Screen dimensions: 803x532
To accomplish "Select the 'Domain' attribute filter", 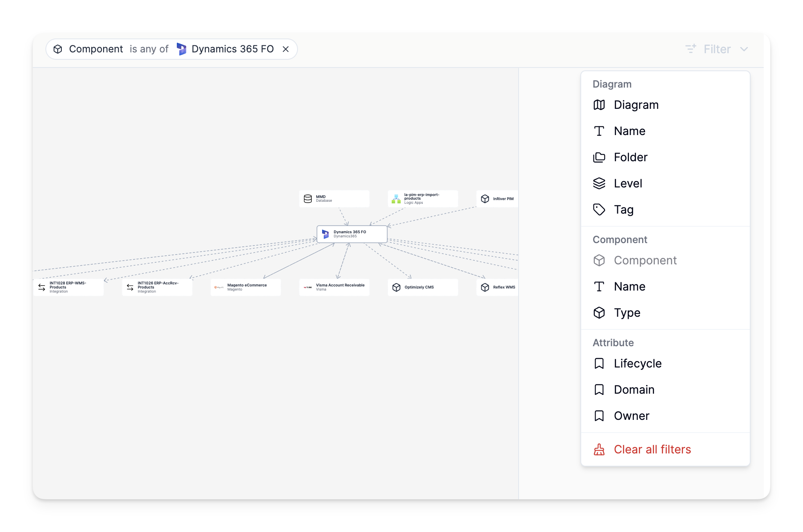I will click(634, 390).
